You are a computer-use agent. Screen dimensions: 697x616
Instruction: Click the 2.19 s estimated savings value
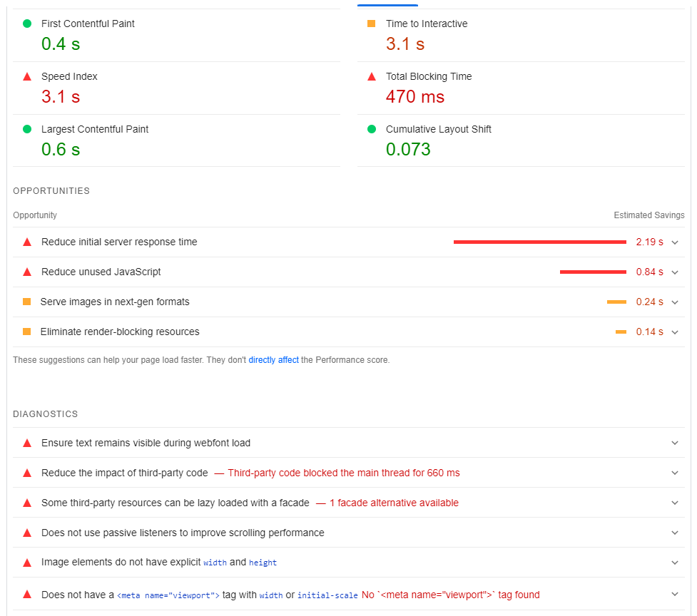tap(649, 242)
